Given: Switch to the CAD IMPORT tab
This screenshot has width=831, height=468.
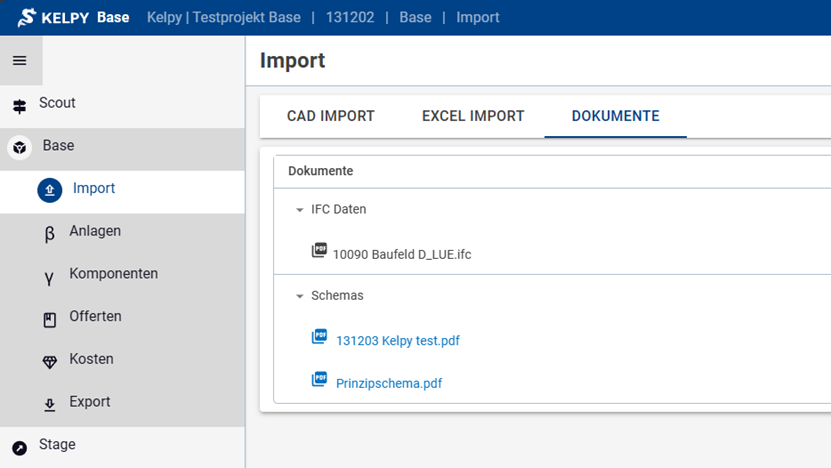Looking at the screenshot, I should click(x=330, y=116).
